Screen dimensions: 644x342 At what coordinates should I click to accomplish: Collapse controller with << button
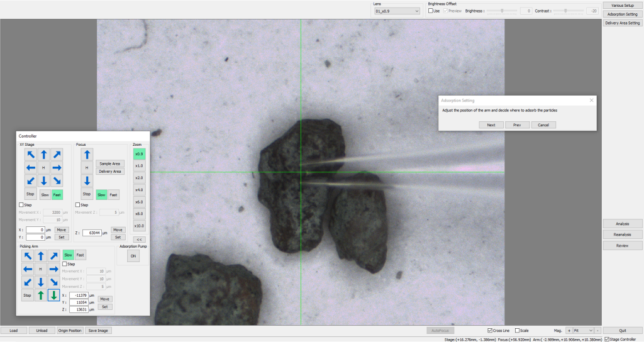point(139,240)
